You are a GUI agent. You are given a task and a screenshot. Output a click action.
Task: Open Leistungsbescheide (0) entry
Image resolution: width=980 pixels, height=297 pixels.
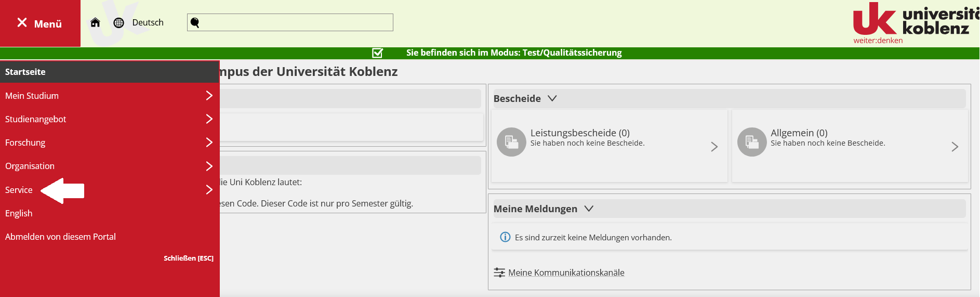point(580,133)
